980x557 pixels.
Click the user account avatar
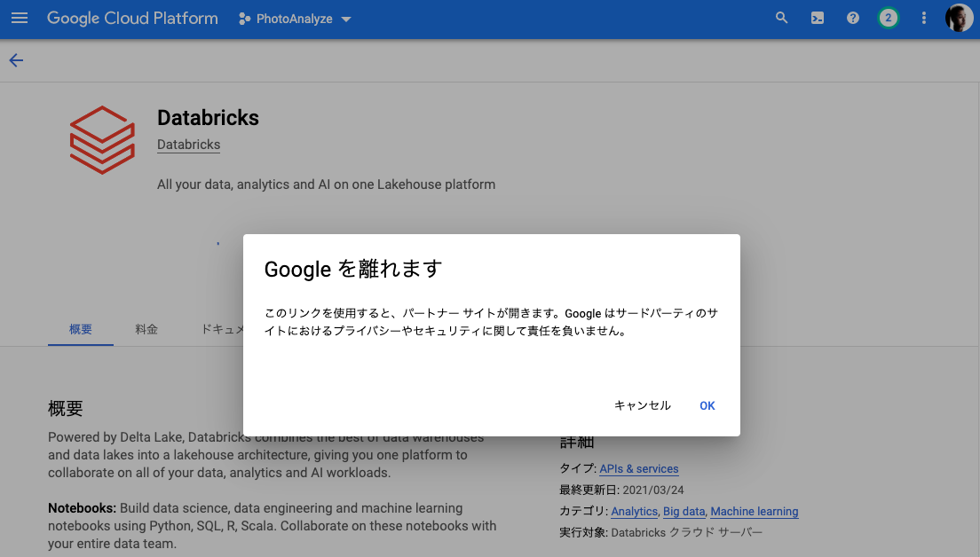(959, 18)
